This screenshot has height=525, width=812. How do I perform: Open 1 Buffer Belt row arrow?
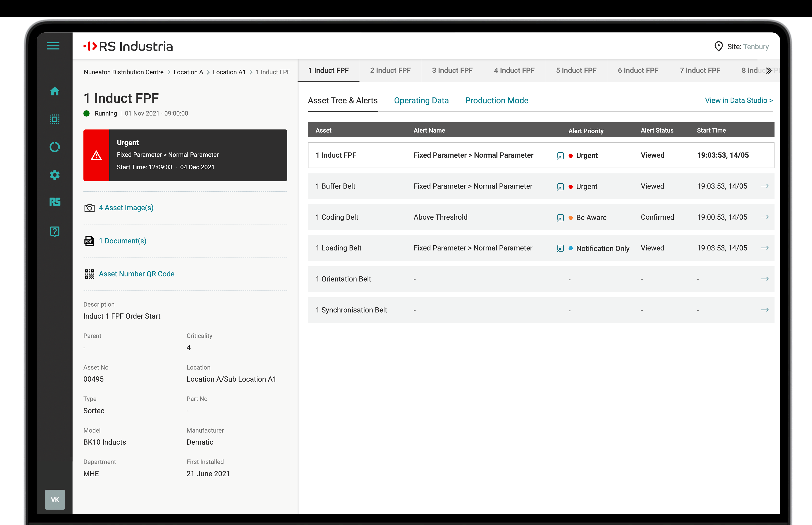[765, 186]
